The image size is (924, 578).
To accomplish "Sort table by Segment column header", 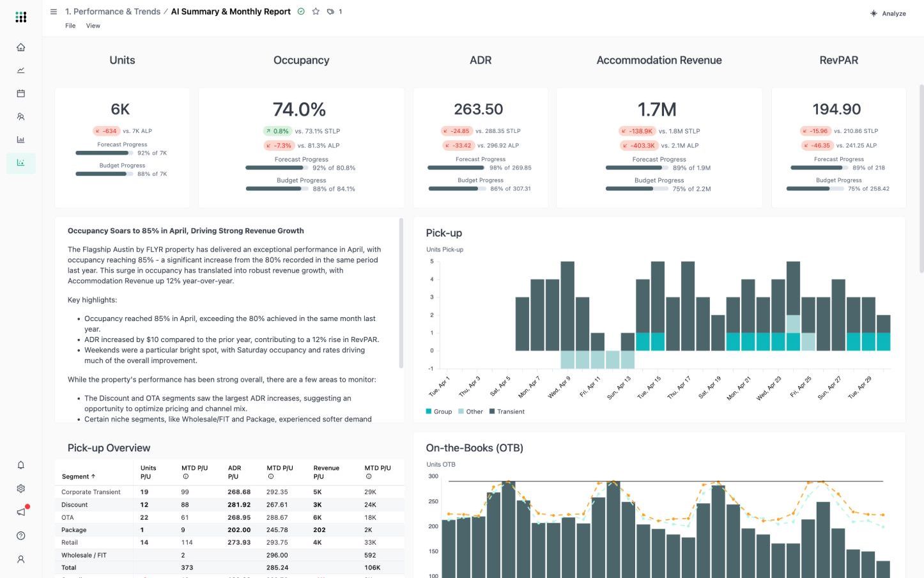I will pos(79,476).
